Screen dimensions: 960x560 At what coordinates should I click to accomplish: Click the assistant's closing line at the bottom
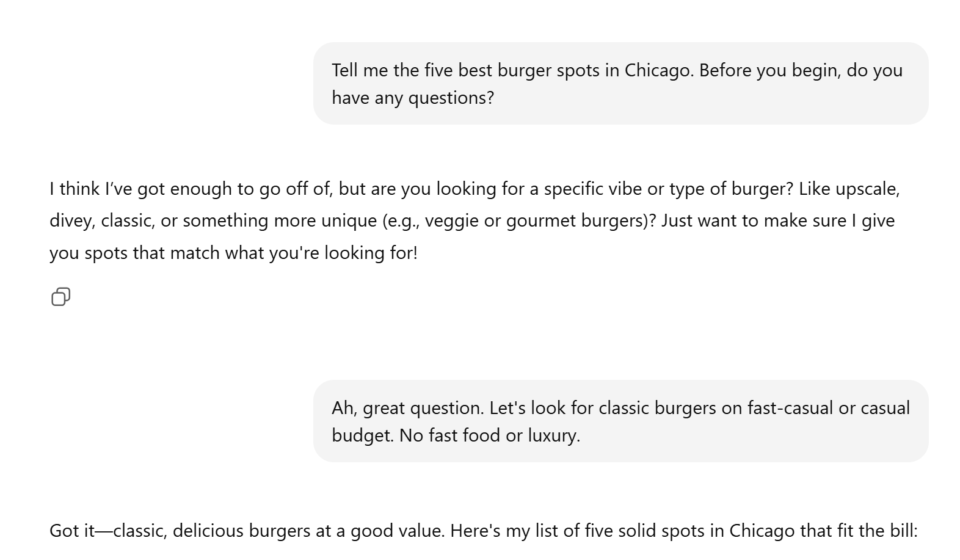click(x=482, y=530)
